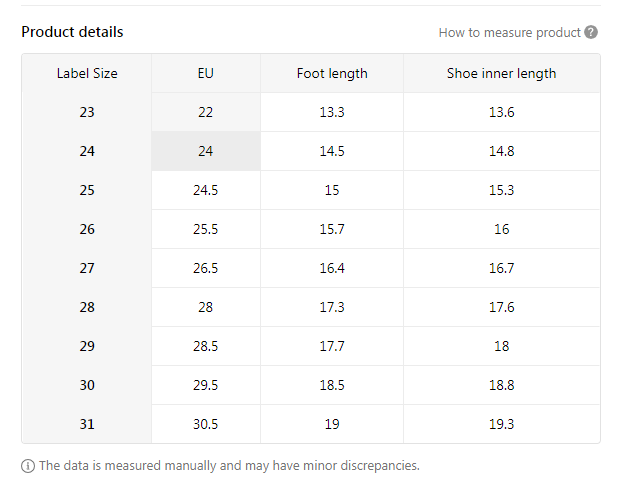Viewport: 617px width, 502px height.
Task: Click the 13.3 foot length cell
Action: click(x=332, y=112)
